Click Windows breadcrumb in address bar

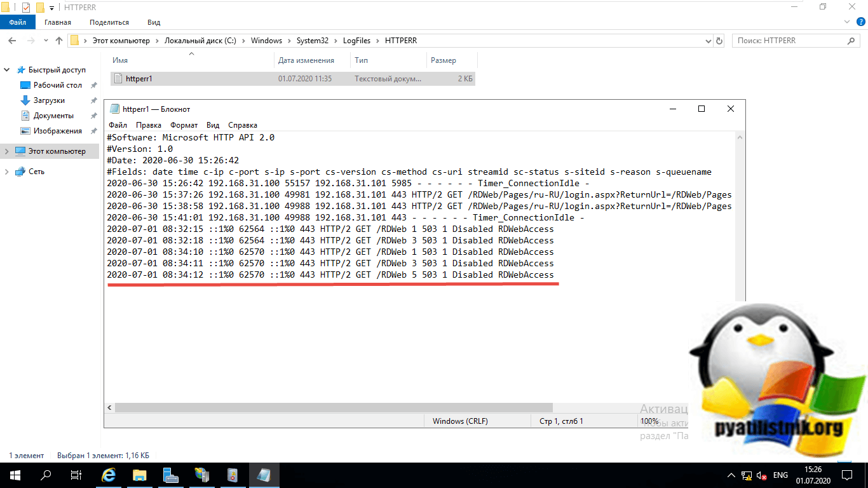point(266,41)
